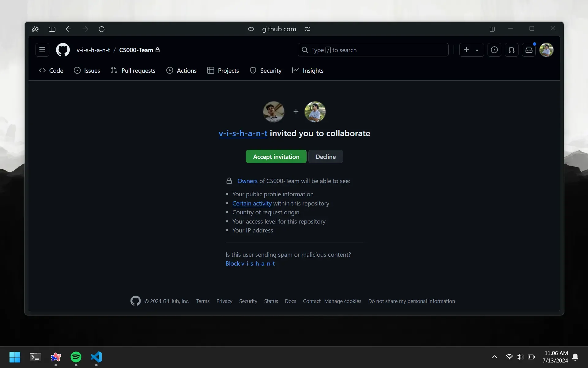Image resolution: width=588 pixels, height=368 pixels.
Task: Toggle the browser sidebar panel icon
Action: point(52,29)
